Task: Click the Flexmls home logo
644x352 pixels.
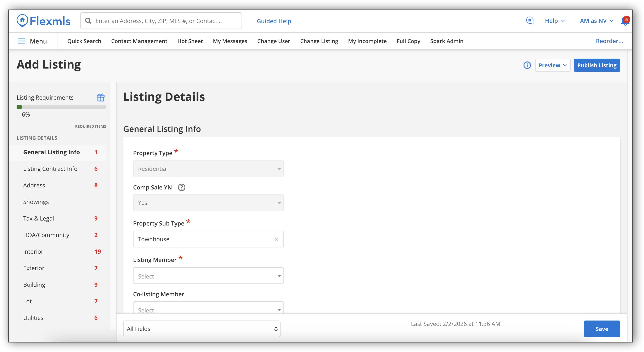Action: [x=43, y=20]
